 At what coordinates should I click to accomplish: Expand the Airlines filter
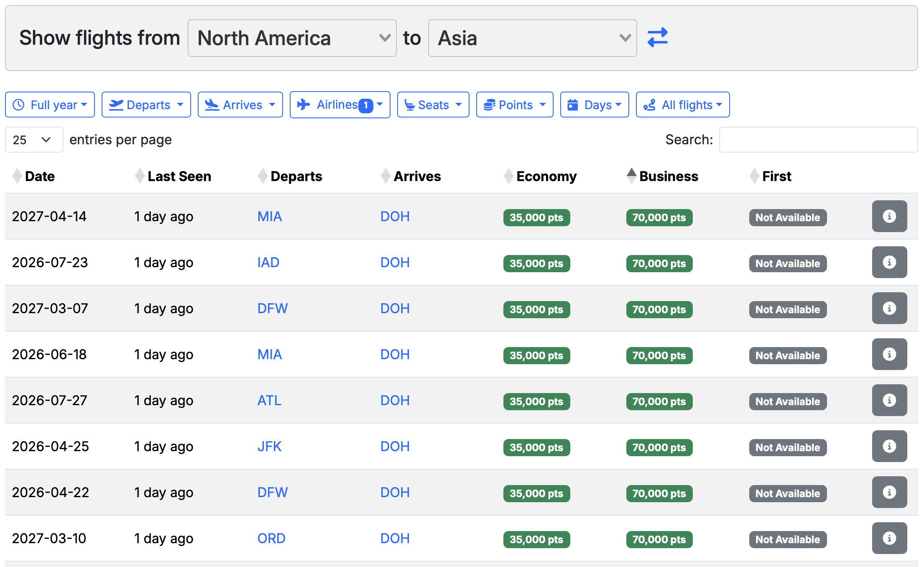point(340,105)
